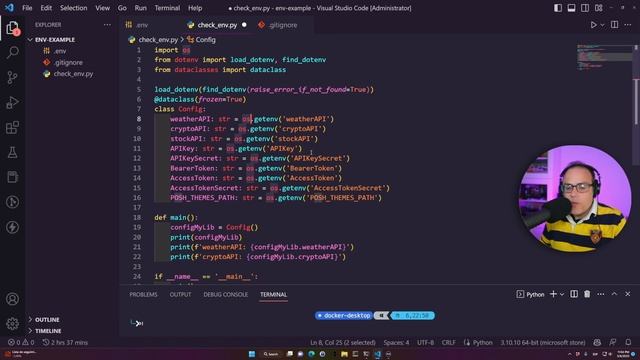Click the VS Code logo icon
This screenshot has height=360, width=640.
tap(9, 8)
